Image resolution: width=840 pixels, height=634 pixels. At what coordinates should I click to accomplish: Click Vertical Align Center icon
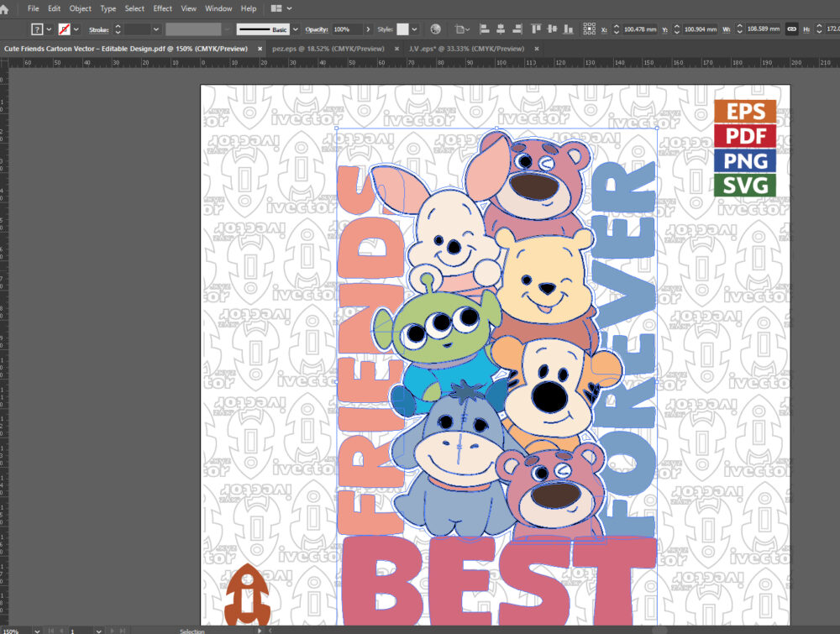click(x=553, y=29)
